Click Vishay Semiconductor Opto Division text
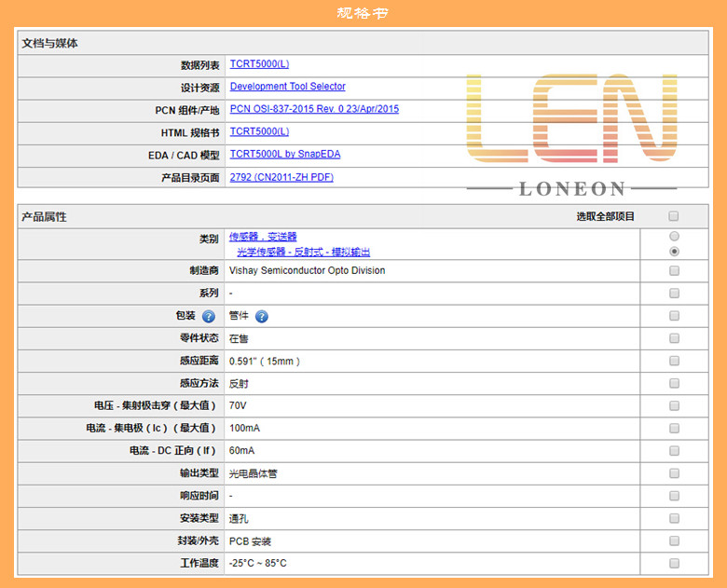The width and height of the screenshot is (727, 588). click(x=307, y=271)
